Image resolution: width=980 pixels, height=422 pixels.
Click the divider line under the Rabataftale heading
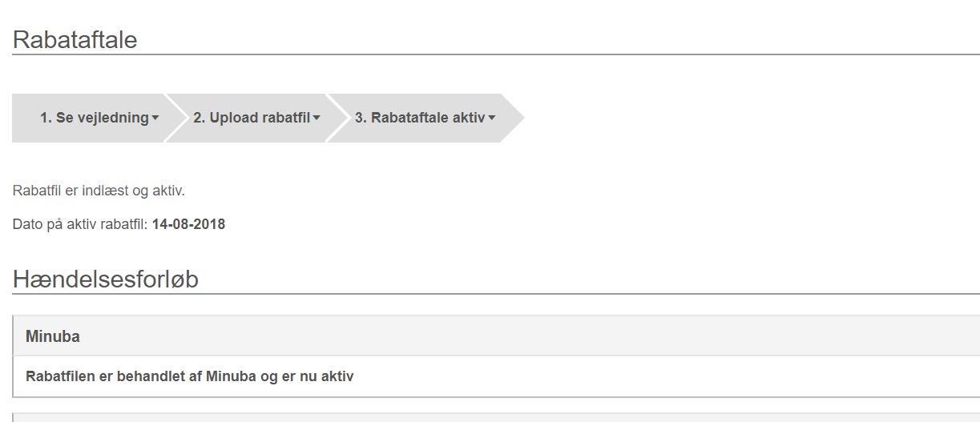click(496, 54)
